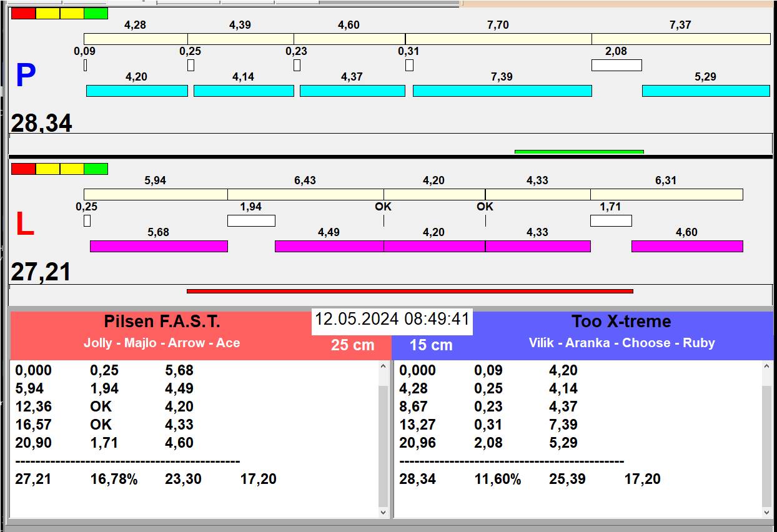777x532 pixels.
Task: Click the up arrow of the Pilsen results scrollbar
Action: [384, 367]
